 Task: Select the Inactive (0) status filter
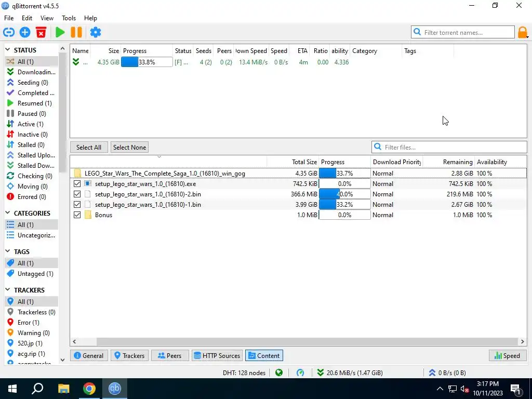tap(31, 135)
